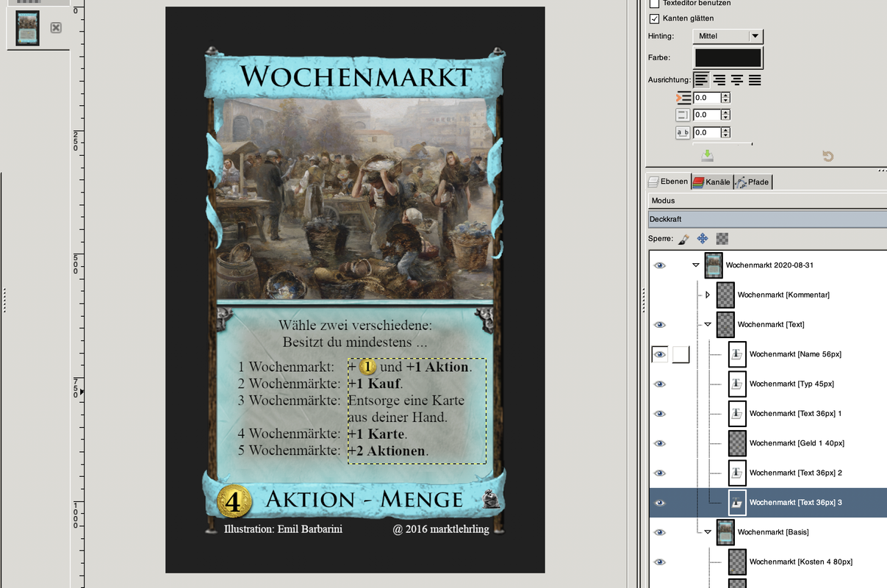Viewport: 887px width, 588px height.
Task: Click the Deckkraft opacity slider
Action: pos(766,219)
